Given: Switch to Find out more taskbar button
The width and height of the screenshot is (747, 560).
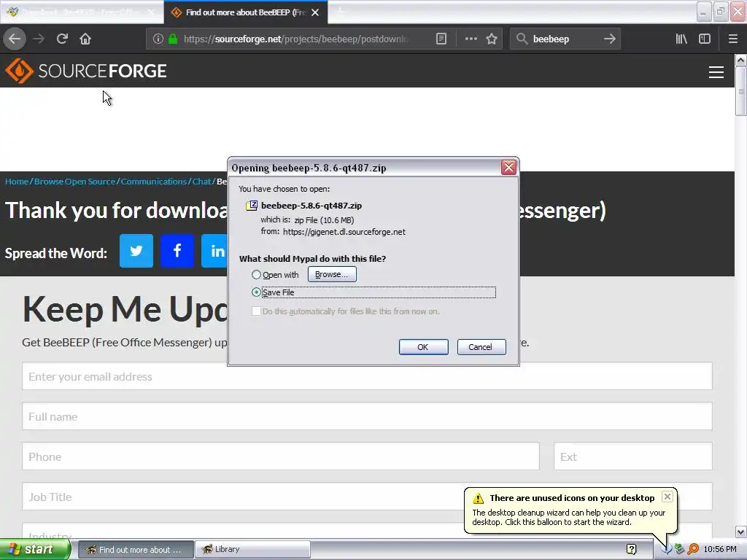Looking at the screenshot, I should [x=136, y=550].
